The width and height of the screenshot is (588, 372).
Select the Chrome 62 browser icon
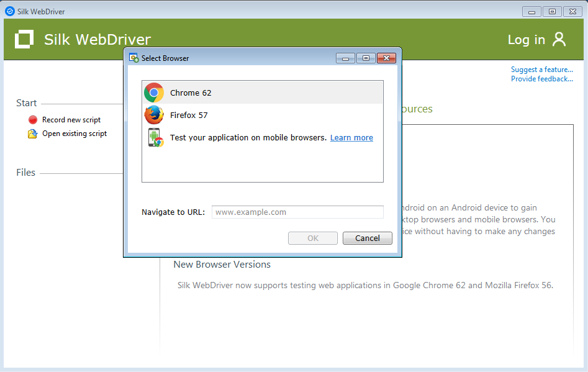(154, 93)
